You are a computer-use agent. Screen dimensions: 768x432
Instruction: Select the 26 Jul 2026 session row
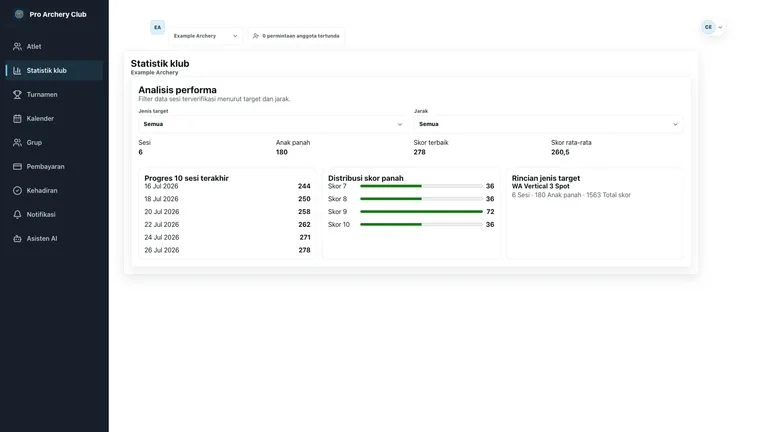[x=227, y=250]
